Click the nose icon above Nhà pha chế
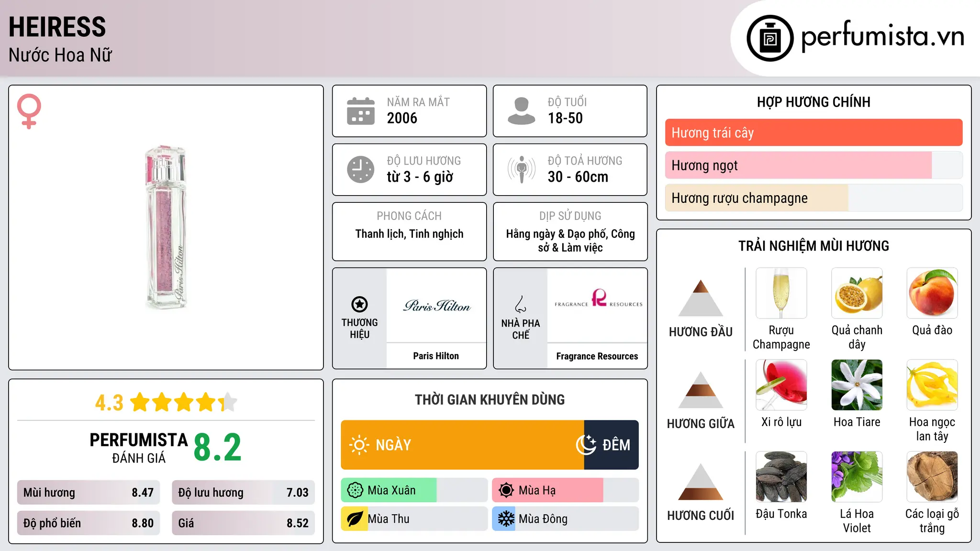Viewport: 980px width, 551px height. click(521, 304)
